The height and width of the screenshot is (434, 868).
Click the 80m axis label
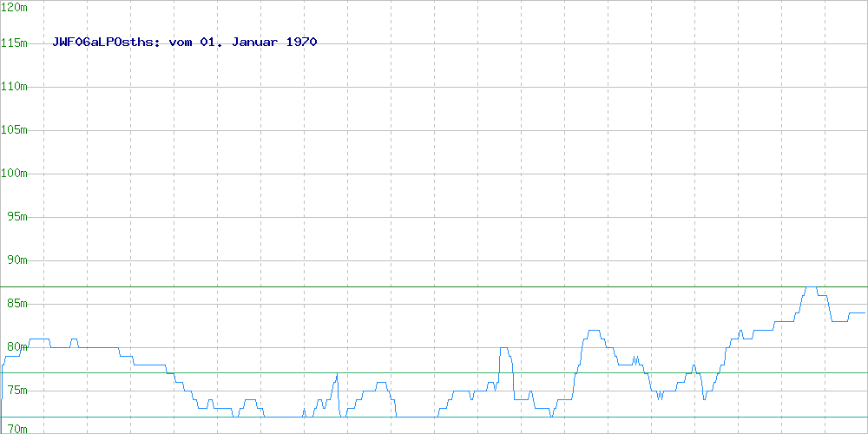(x=17, y=347)
